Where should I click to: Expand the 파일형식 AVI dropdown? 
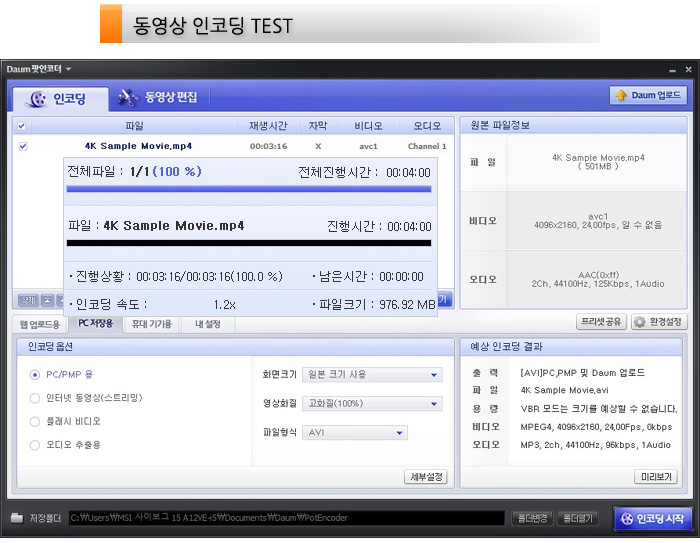(355, 433)
